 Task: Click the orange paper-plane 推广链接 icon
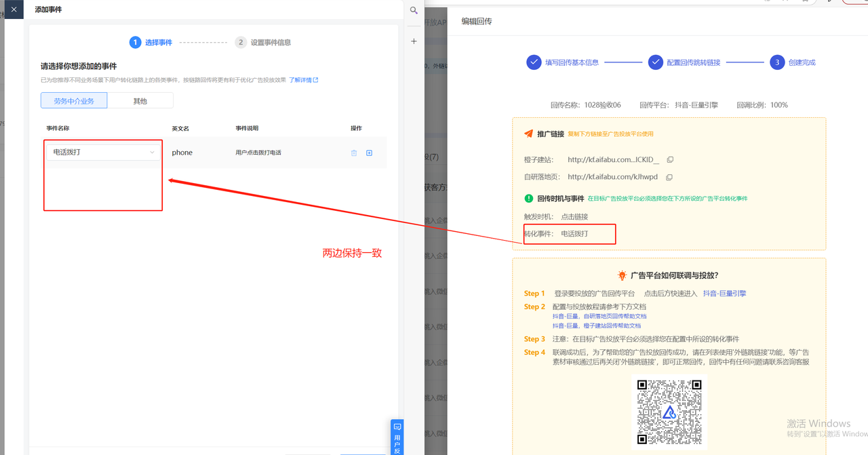tap(528, 134)
